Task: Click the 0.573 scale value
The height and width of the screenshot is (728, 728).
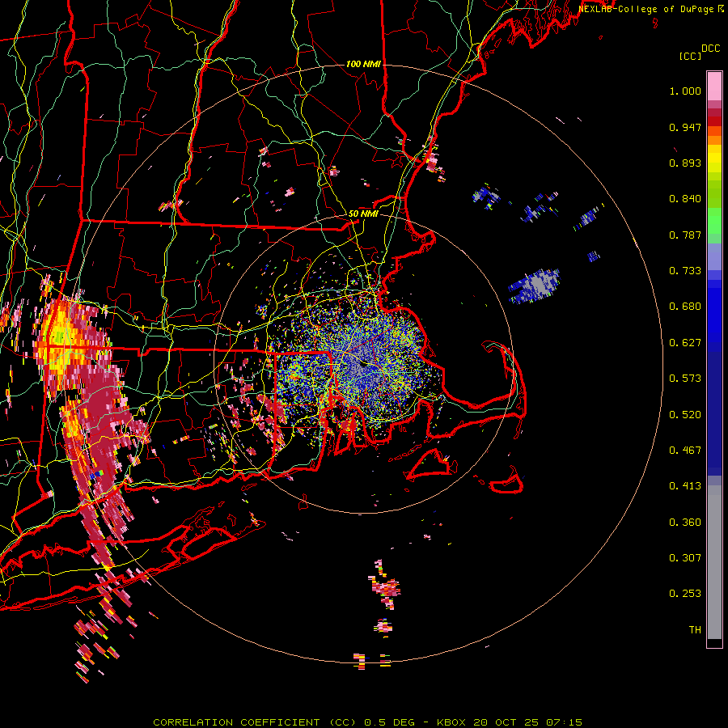Action: (685, 379)
